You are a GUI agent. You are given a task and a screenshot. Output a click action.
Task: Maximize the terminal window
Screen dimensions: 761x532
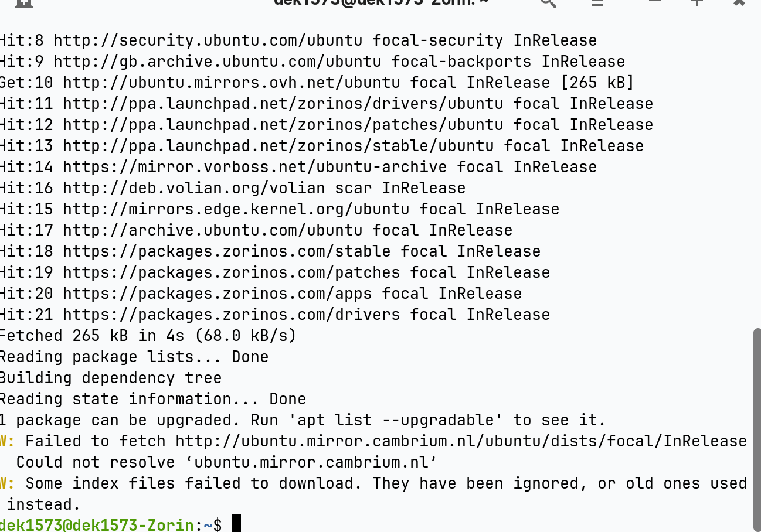click(x=697, y=2)
